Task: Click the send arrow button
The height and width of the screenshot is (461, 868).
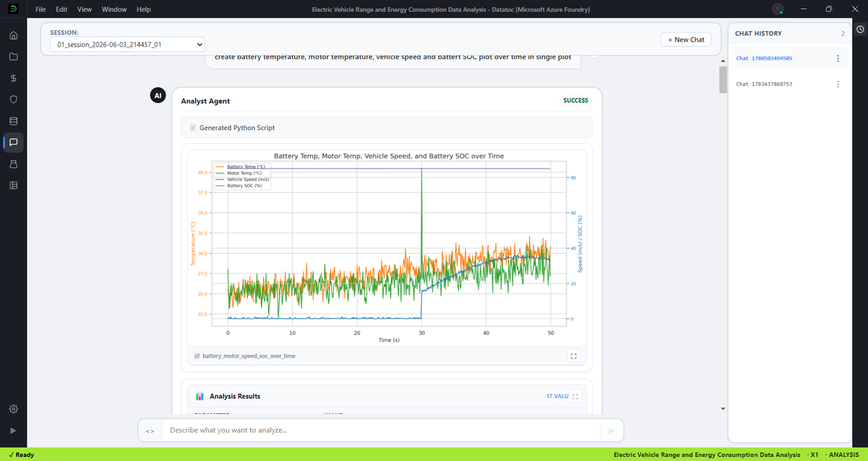Action: click(x=611, y=430)
